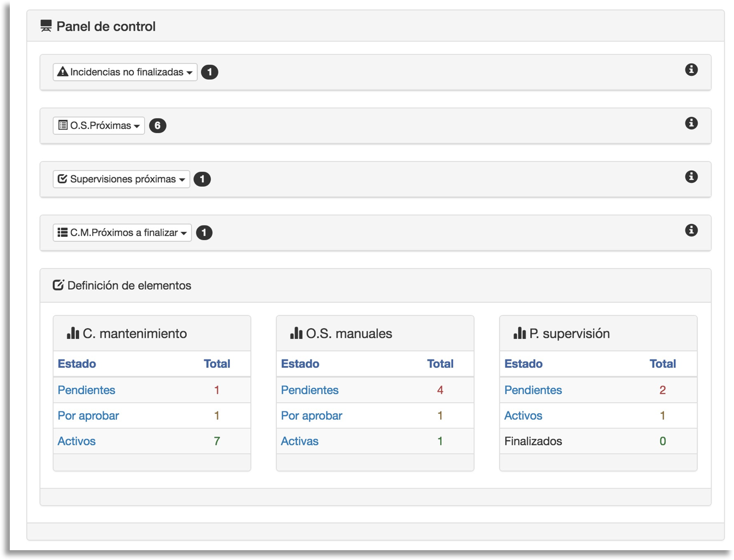Click info icon in C.M.Próximos a finalizar row
The width and height of the screenshot is (734, 560).
click(691, 230)
